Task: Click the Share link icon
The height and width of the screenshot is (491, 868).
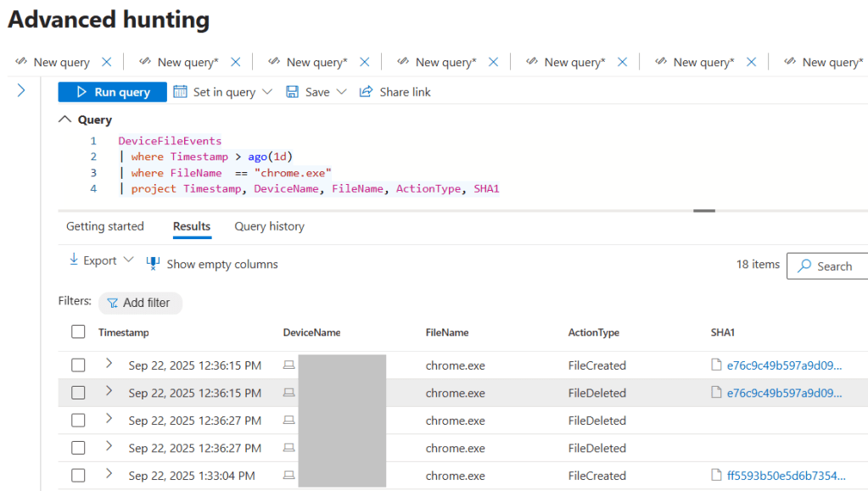Action: point(367,92)
